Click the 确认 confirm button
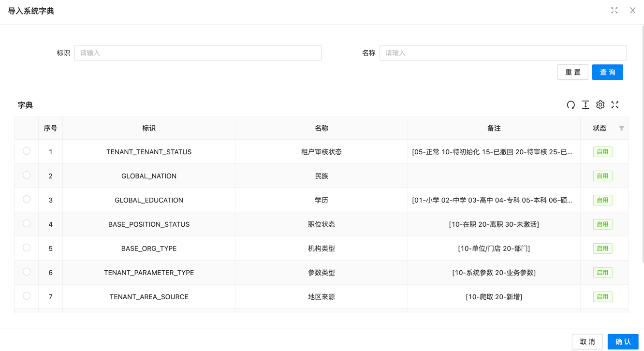The image size is (644, 351). point(623,341)
